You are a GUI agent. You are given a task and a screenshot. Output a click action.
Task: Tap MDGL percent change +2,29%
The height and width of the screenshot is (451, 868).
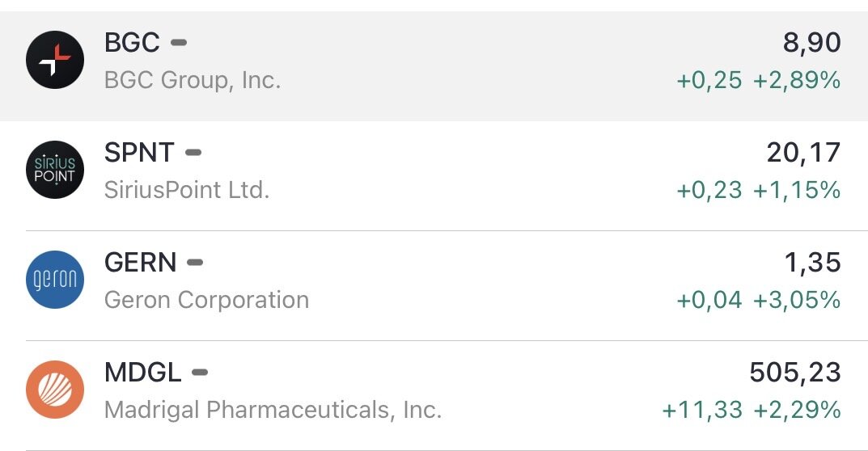797,410
